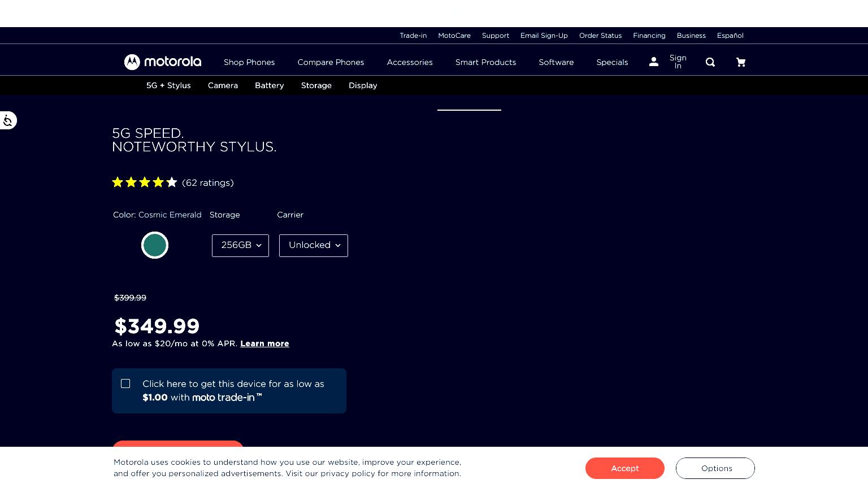
Task: Open the 256GB storage dropdown
Action: pyautogui.click(x=240, y=246)
